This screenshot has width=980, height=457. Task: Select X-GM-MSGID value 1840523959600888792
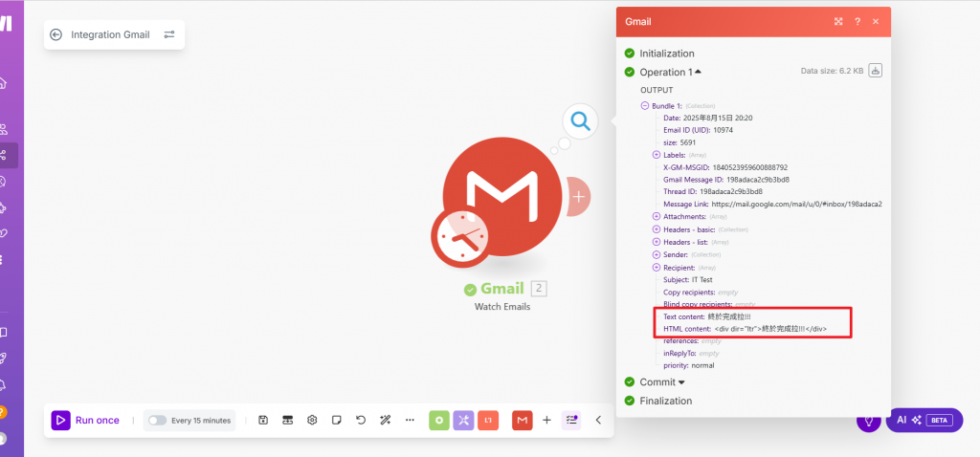[750, 167]
